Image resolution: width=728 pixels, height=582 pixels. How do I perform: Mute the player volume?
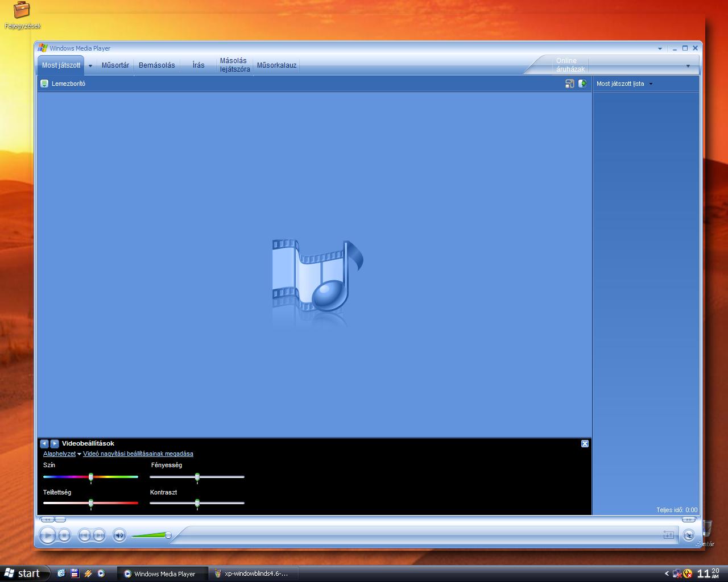click(x=119, y=535)
